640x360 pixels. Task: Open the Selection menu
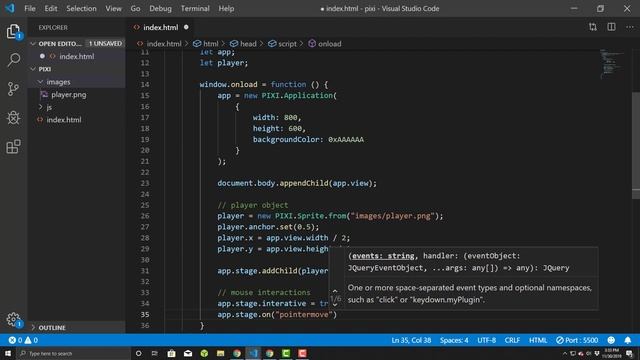(81, 9)
